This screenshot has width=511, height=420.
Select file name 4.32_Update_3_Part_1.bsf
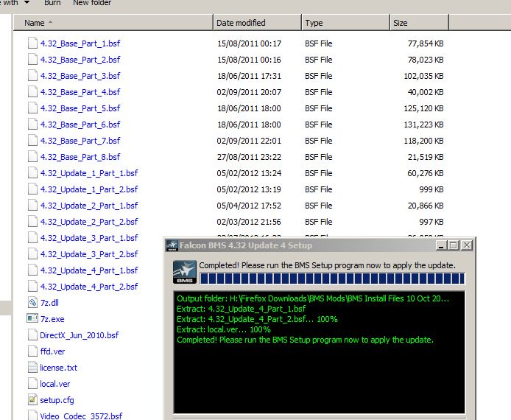[89, 238]
